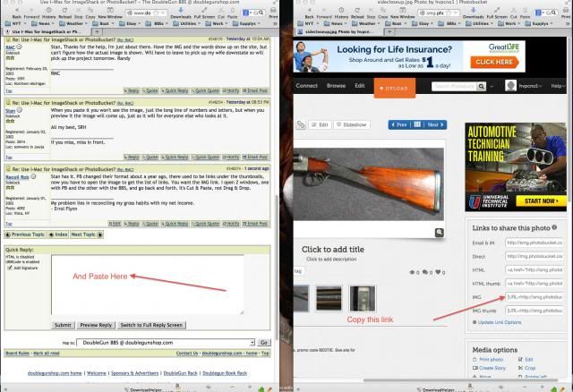Open the Hop to forum dropdown
The width and height of the screenshot is (573, 392).
click(x=166, y=343)
